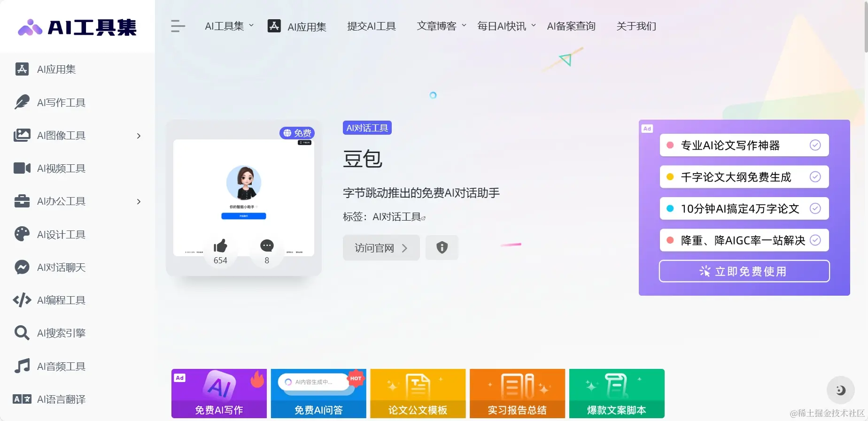Screen dimensions: 868x421
Task: Click the AI应用集 app store icon in top navigation
Action: click(274, 26)
